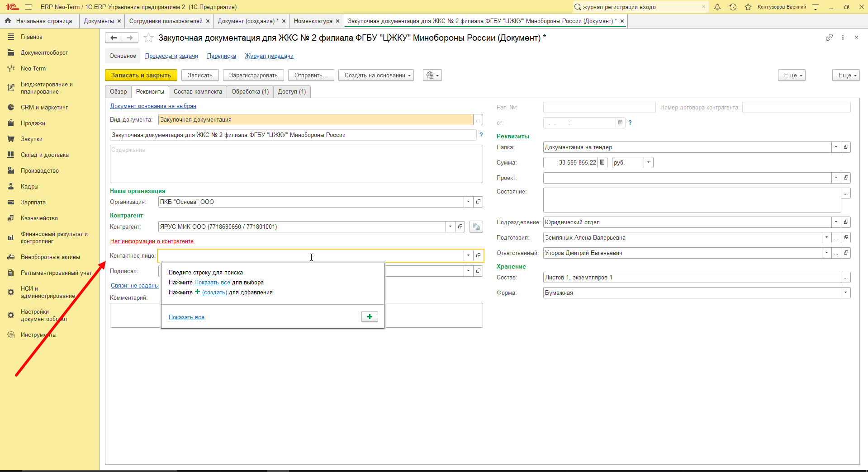The width and height of the screenshot is (868, 472).
Task: Switch to the Доступ (1) tab
Action: pyautogui.click(x=292, y=91)
